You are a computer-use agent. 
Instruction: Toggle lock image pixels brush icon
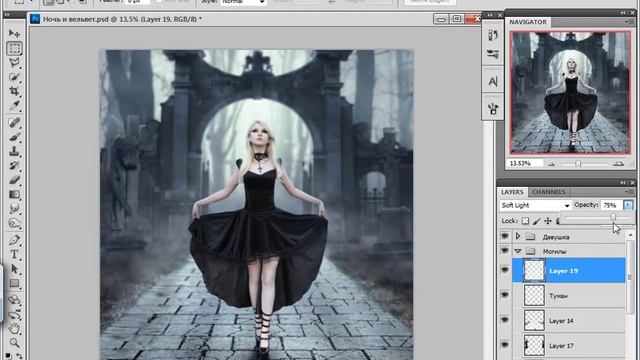[537, 221]
